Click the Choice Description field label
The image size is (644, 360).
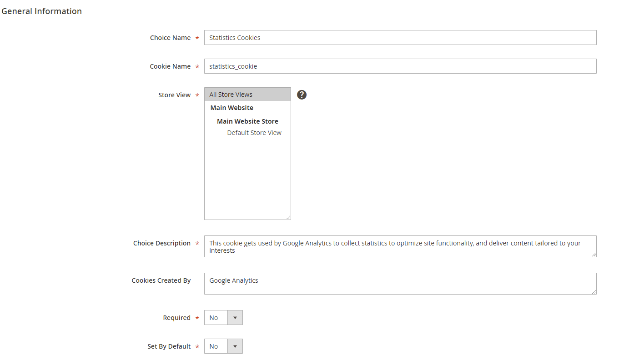(161, 243)
